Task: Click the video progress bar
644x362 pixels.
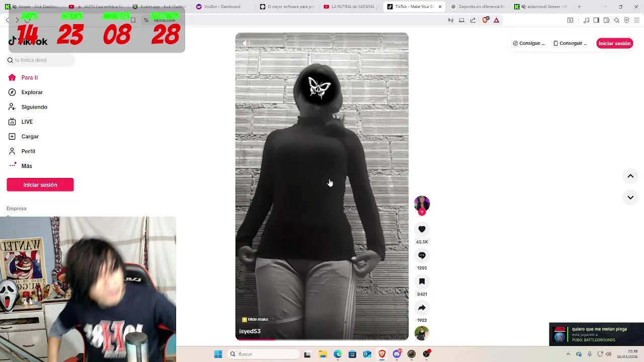Action: [322, 339]
